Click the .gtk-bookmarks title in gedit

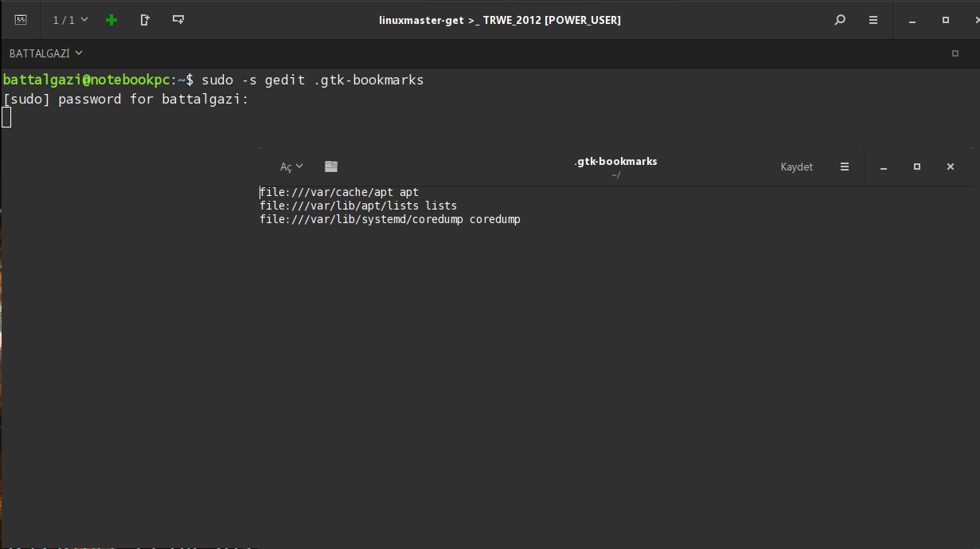(615, 161)
